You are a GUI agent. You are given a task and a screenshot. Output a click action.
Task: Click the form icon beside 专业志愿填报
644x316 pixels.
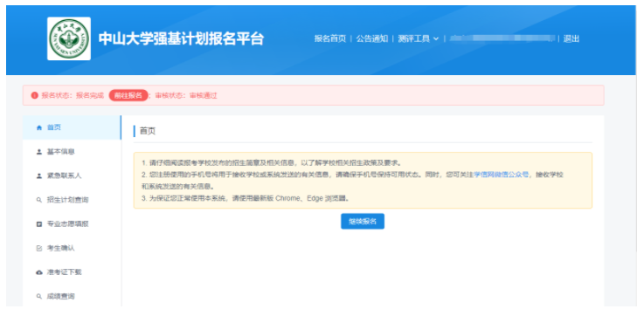pos(39,224)
